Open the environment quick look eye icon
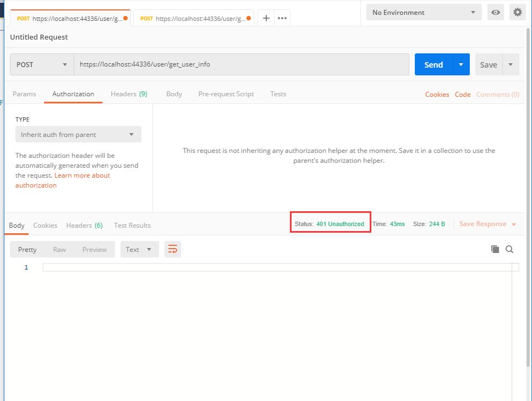Screen dimensions: 532x401 coord(495,12)
